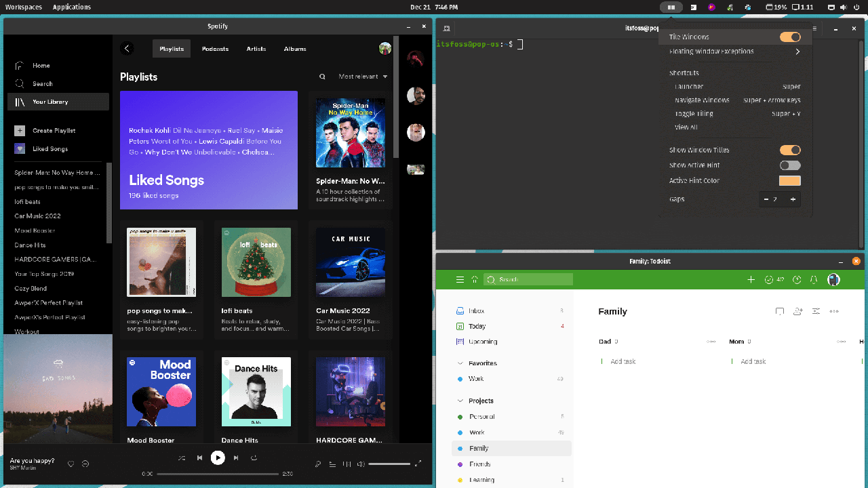Screen dimensions: 868x488
Task: Click the Spotify shuffle icon
Action: click(x=181, y=458)
